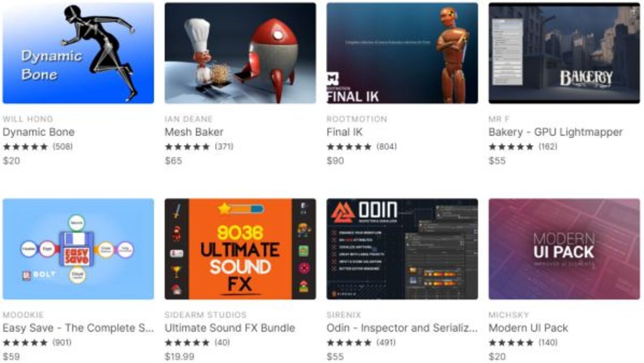Open the Odin Inspector thumbnail
Viewport: 644px width, 363px height.
[402, 249]
